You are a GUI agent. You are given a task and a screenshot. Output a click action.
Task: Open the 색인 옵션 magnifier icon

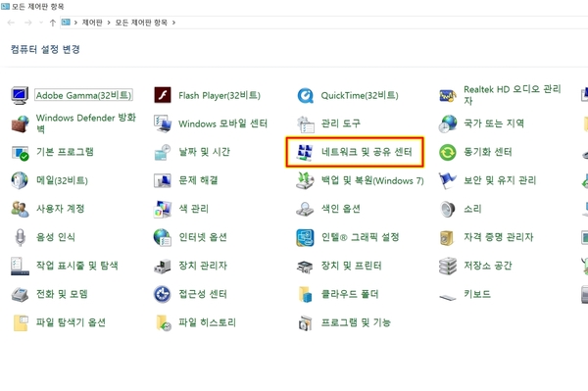(305, 209)
